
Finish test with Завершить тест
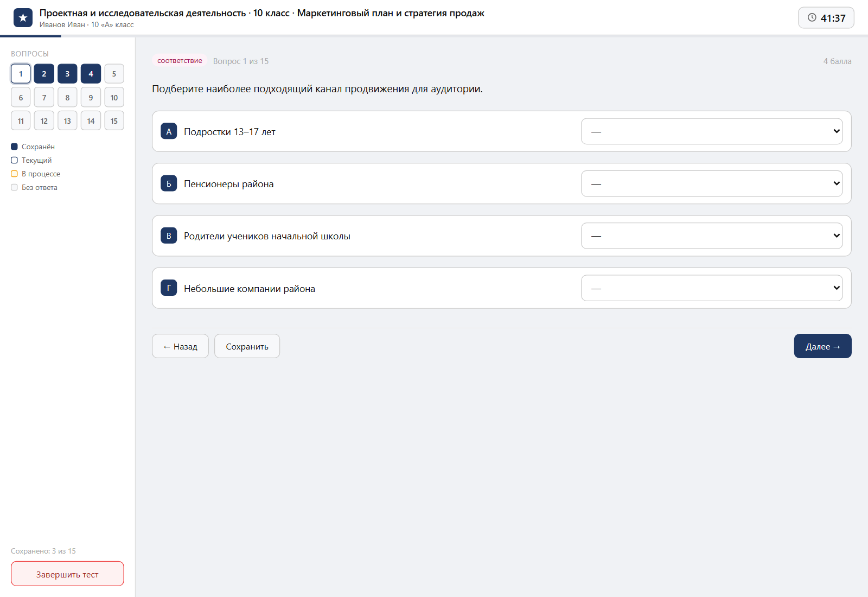67,574
